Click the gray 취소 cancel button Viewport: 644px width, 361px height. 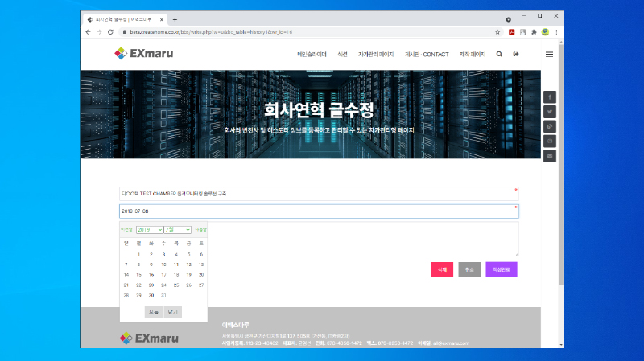point(469,269)
